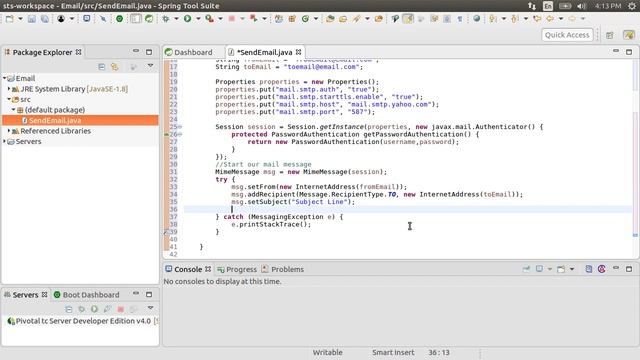Click Last Edit Location icon
This screenshot has height=360, width=640.
[537, 19]
